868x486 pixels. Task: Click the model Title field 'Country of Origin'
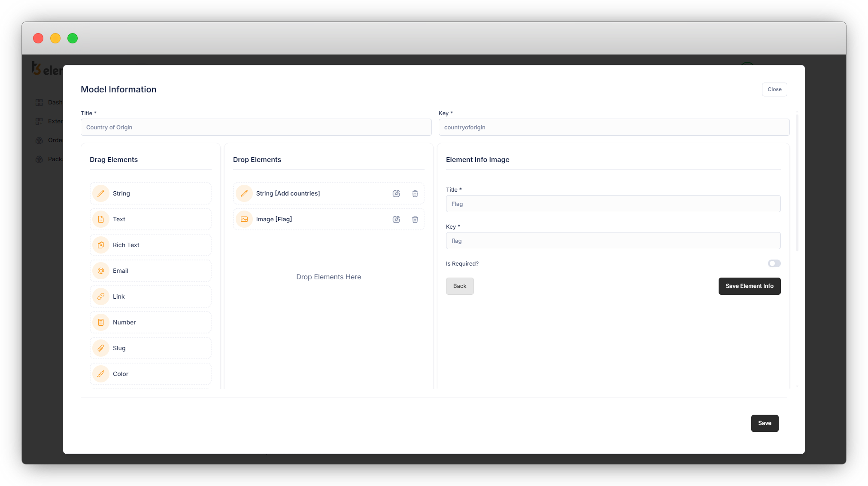pos(256,128)
